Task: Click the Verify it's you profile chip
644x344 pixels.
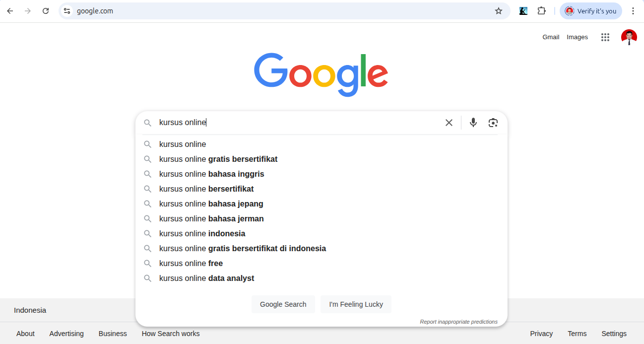Action: [590, 11]
